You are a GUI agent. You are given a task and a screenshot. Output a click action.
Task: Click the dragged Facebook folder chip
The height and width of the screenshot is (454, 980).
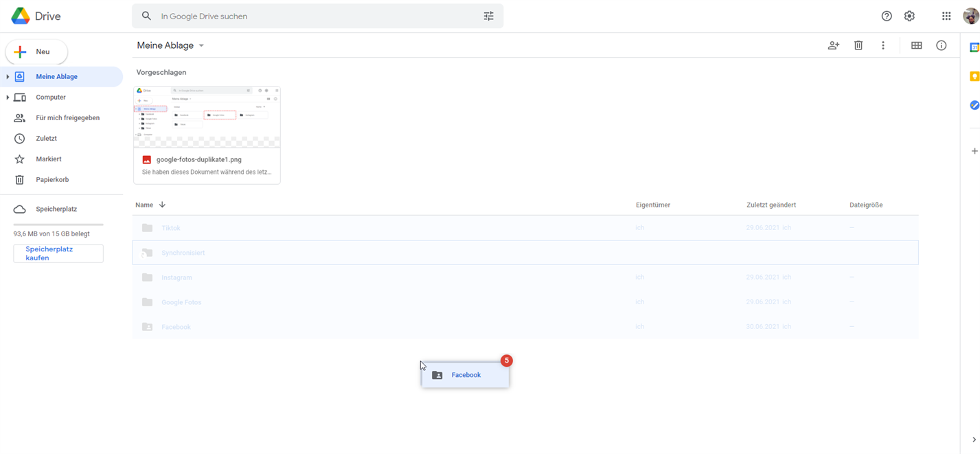(x=466, y=375)
